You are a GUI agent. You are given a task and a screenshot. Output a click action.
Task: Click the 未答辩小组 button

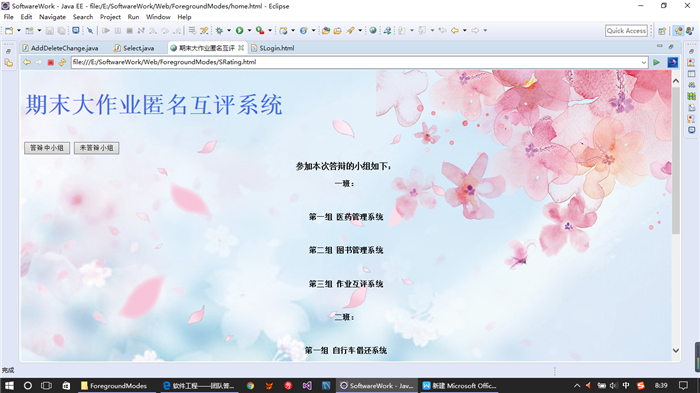pos(96,148)
